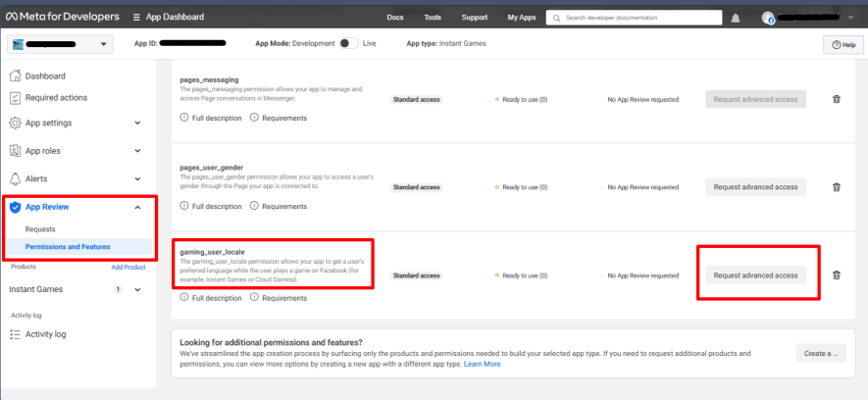This screenshot has width=868, height=400.
Task: Click the Add Product link
Action: click(128, 267)
